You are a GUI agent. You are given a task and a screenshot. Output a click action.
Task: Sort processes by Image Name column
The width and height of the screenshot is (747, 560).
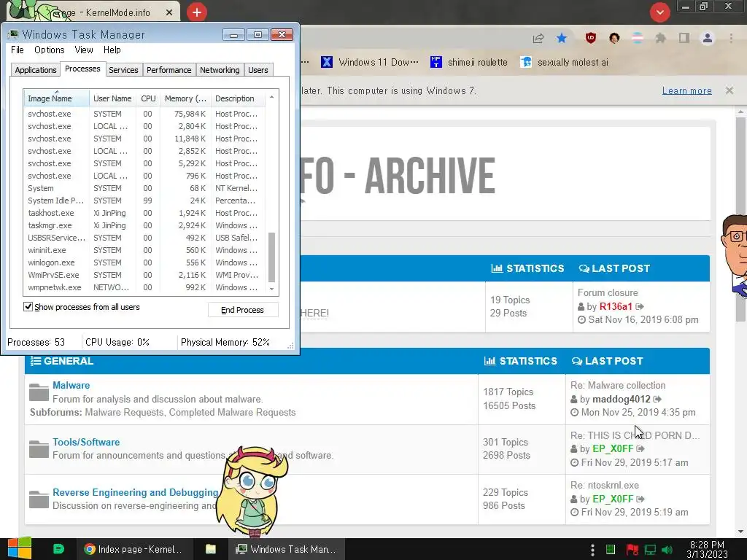point(56,98)
